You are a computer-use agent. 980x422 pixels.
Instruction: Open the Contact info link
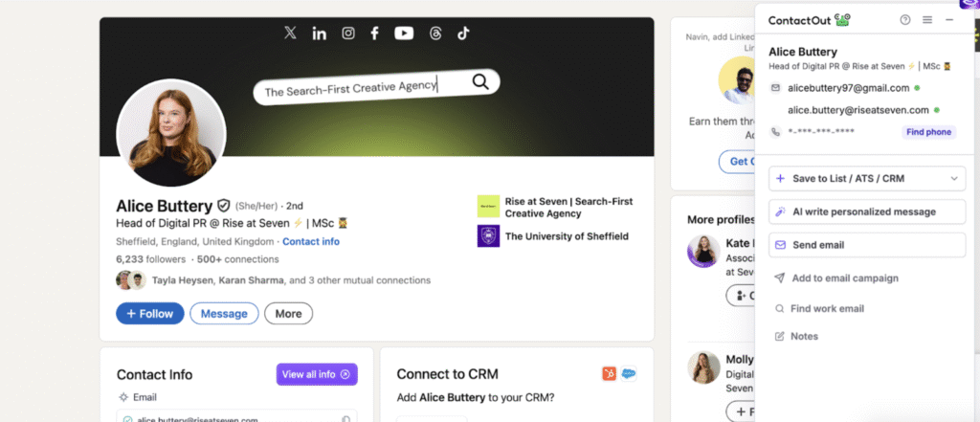[311, 241]
